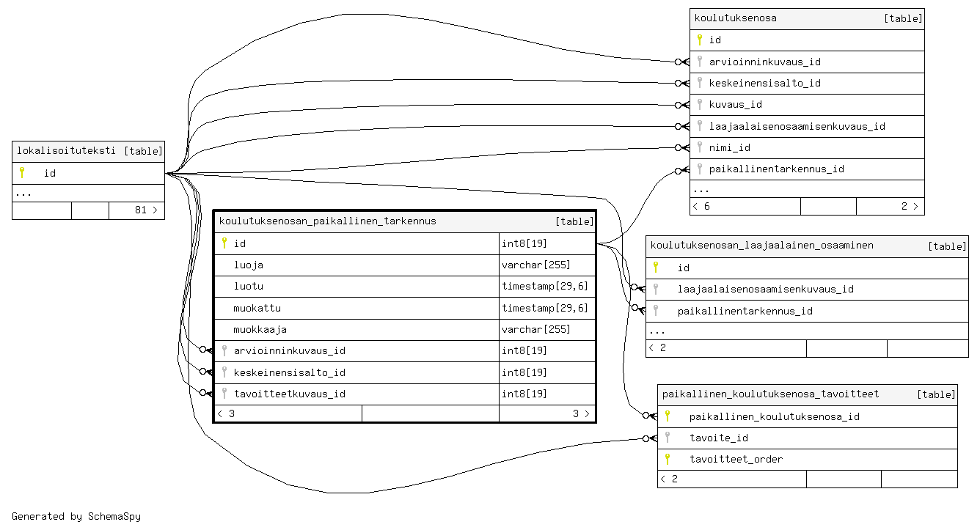This screenshot has width=980, height=530.
Task: Open koulutuksenosan_laajaalainen_osaaminen table header
Action: pos(761,246)
